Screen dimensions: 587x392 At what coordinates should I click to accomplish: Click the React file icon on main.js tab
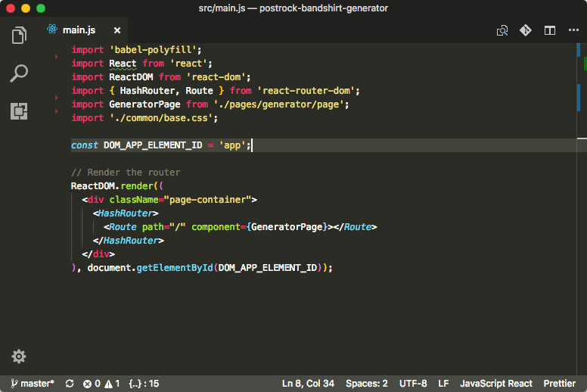(x=52, y=30)
